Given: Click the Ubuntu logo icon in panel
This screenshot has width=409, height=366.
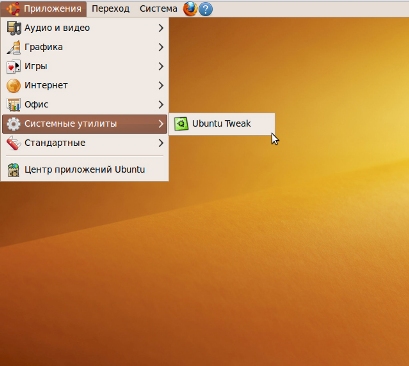Looking at the screenshot, I should tap(13, 9).
